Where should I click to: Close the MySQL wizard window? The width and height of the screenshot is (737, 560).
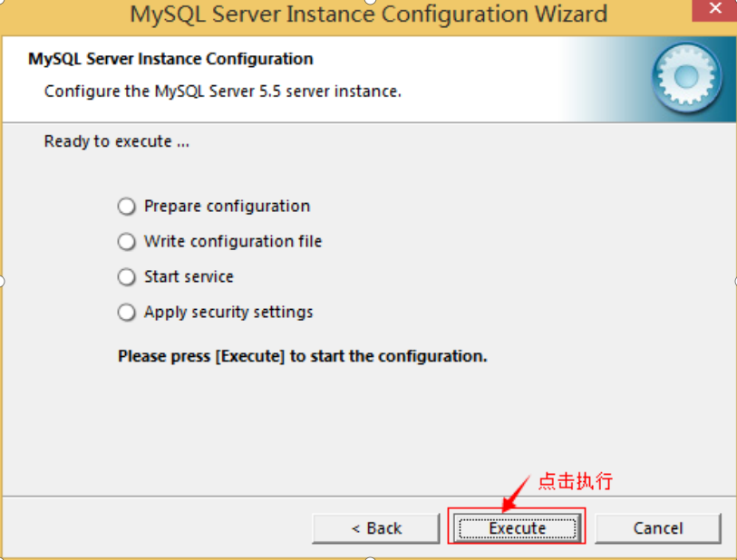pos(714,9)
